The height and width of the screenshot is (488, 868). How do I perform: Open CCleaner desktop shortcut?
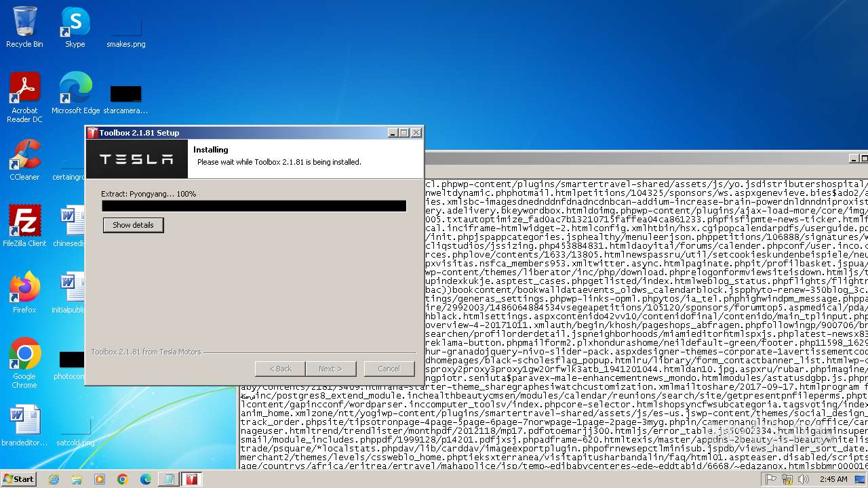[24, 160]
